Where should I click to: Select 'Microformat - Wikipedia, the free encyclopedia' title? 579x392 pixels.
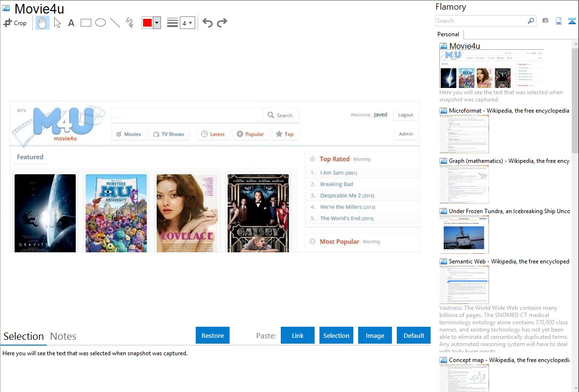tap(509, 111)
